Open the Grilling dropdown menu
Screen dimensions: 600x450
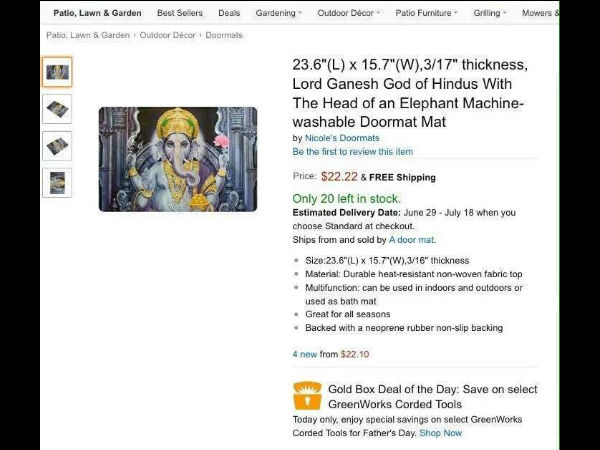(490, 13)
